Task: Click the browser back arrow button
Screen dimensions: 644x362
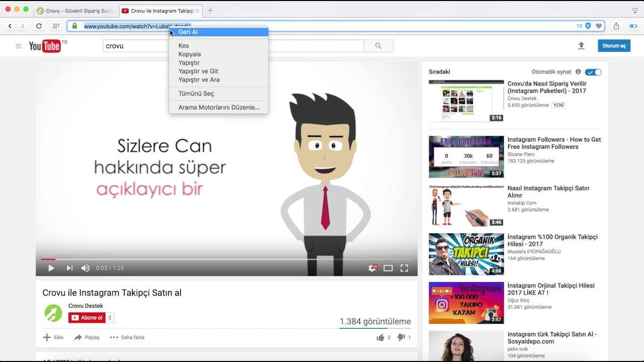Action: [10, 26]
